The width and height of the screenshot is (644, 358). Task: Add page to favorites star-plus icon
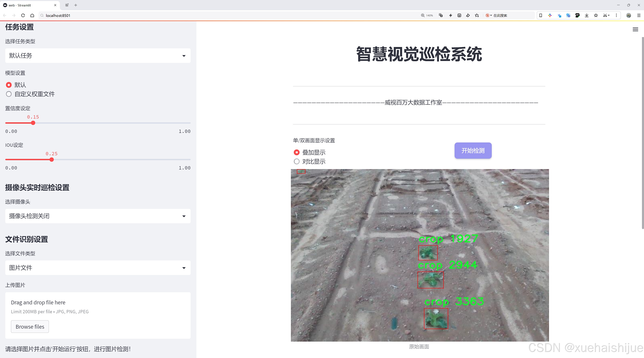[x=477, y=16]
